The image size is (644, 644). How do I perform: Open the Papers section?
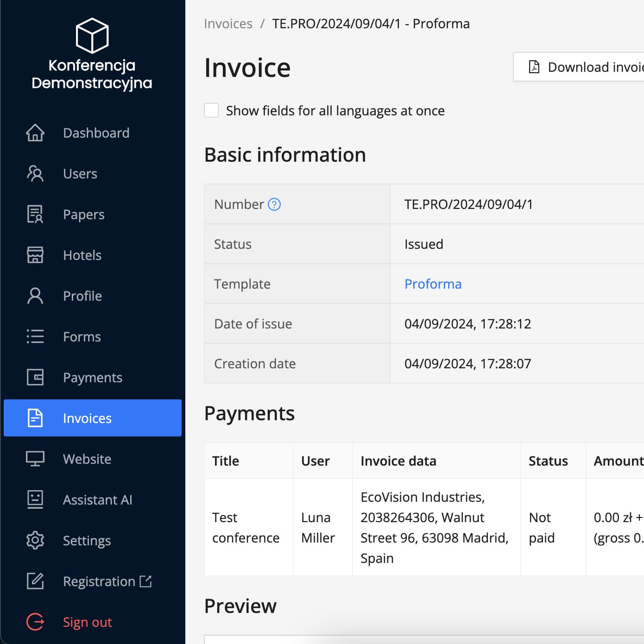(93, 215)
